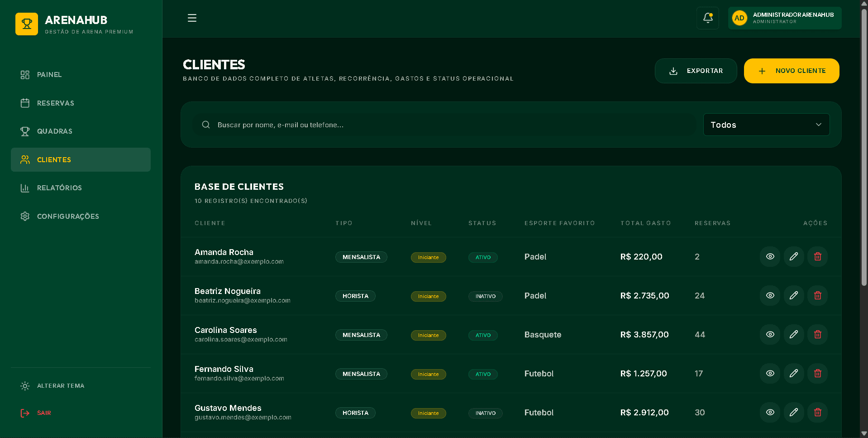Image resolution: width=868 pixels, height=438 pixels.
Task: Edit Amanda Rocha's record
Action: click(x=794, y=257)
